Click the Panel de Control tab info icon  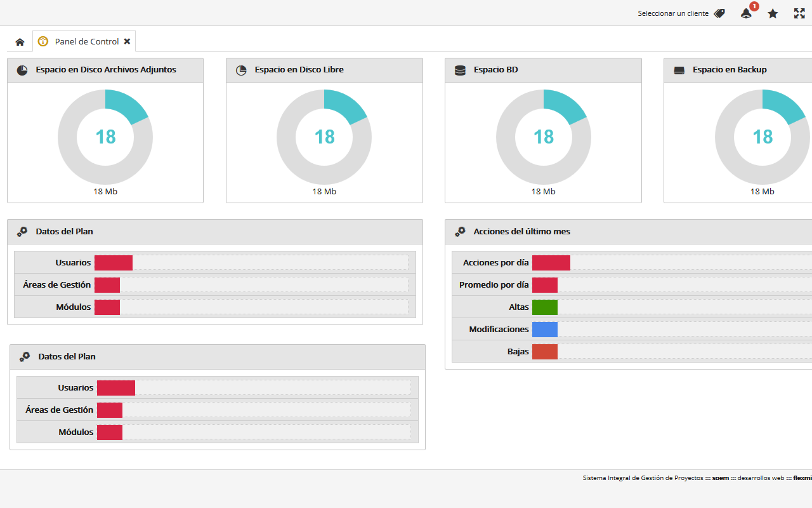[43, 41]
